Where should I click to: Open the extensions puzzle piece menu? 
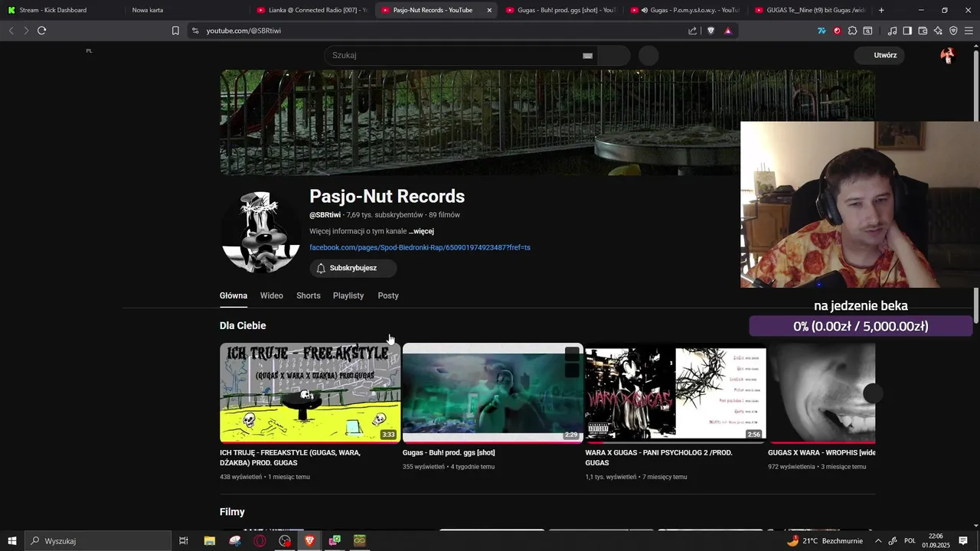(852, 31)
